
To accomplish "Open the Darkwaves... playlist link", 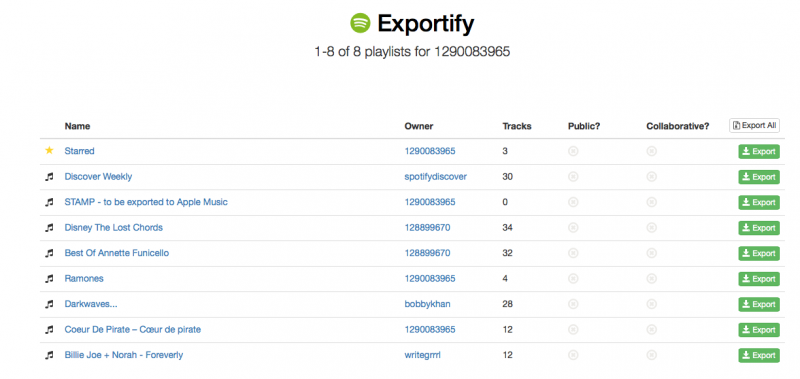I will point(91,304).
